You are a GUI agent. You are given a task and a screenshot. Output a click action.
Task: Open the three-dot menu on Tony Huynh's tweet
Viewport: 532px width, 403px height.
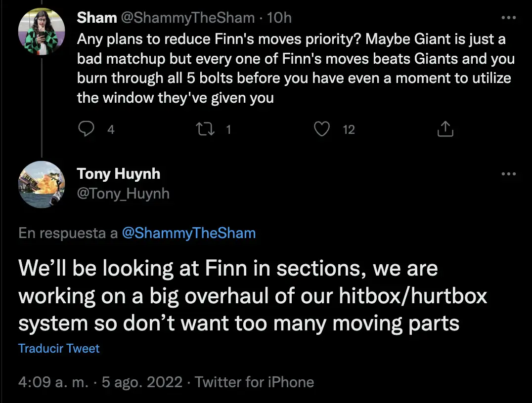point(509,174)
